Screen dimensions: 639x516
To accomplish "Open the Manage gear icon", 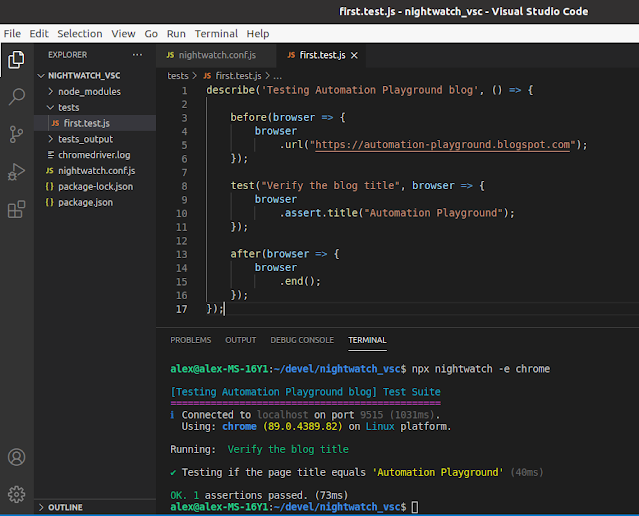I will (x=16, y=494).
